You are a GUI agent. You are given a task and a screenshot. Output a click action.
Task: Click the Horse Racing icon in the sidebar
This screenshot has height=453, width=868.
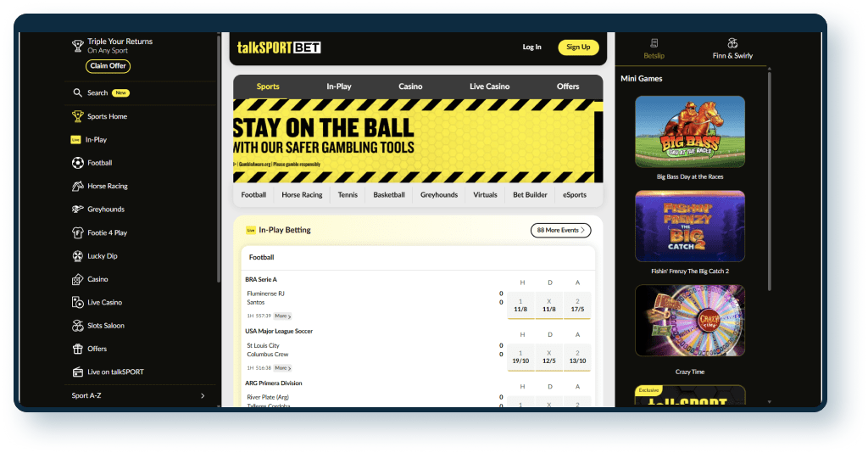(x=77, y=186)
